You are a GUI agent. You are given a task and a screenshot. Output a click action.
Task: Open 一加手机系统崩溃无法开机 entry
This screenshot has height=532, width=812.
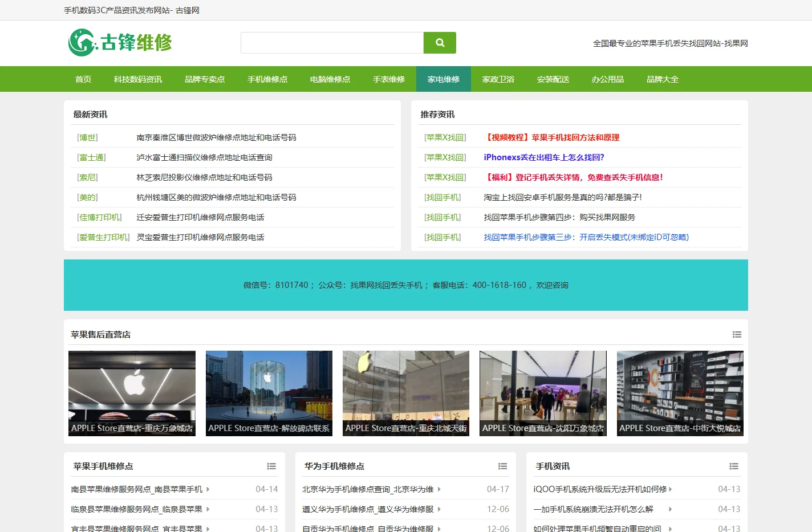point(593,509)
